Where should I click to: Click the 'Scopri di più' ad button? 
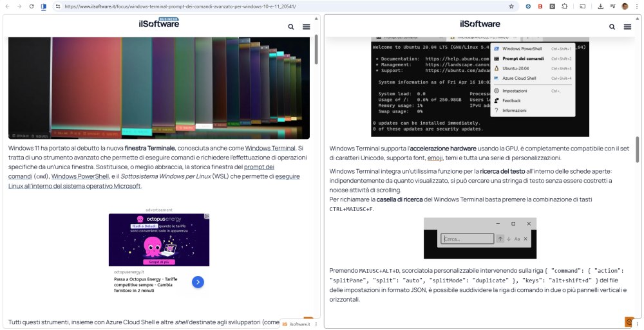[159, 262]
